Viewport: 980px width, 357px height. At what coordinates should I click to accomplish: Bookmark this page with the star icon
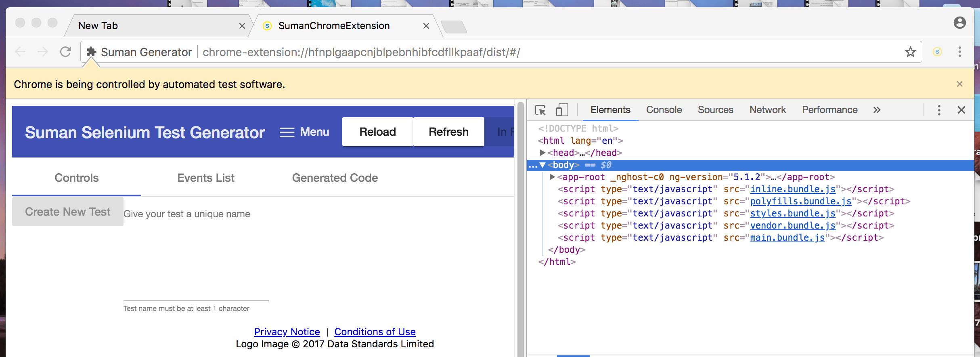click(x=910, y=52)
